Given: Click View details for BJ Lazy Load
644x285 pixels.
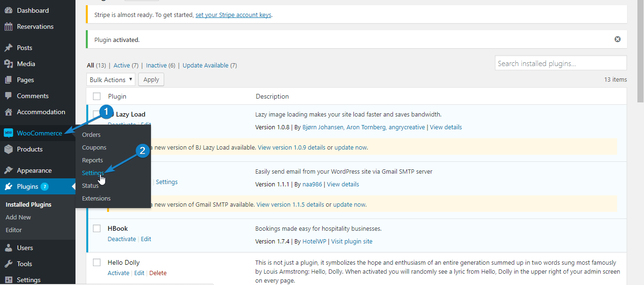Looking at the screenshot, I should point(446,127).
